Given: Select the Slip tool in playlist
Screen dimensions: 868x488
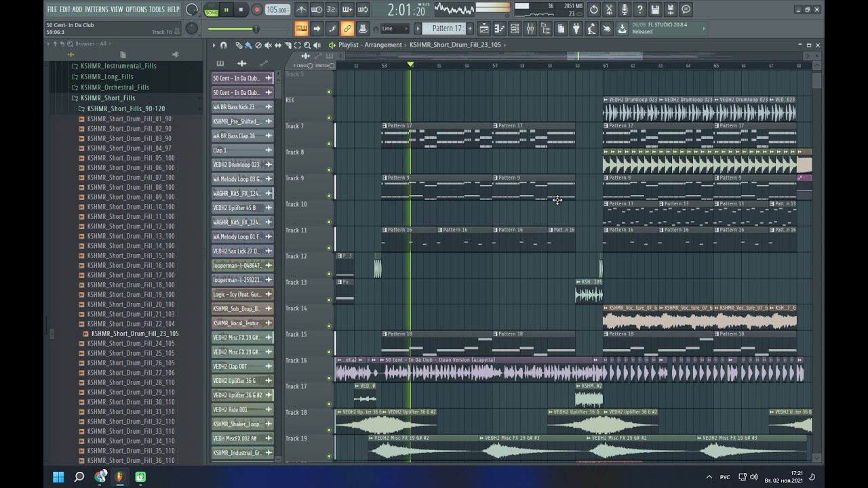Looking at the screenshot, I should click(x=277, y=45).
